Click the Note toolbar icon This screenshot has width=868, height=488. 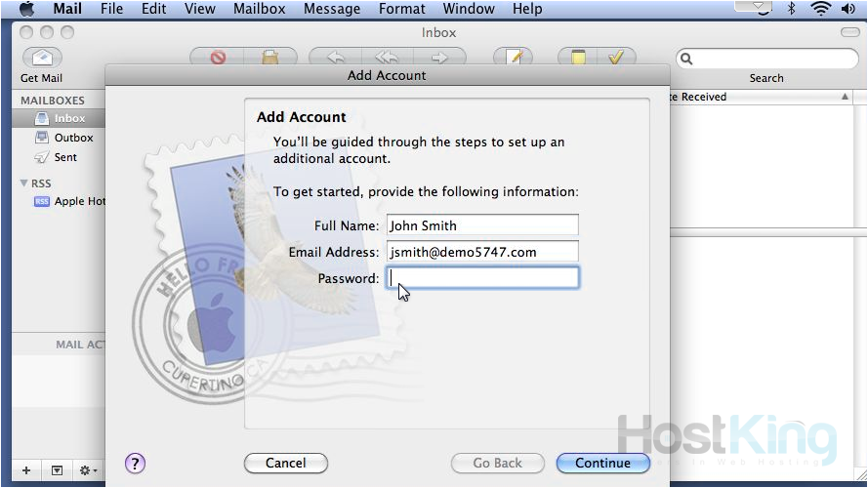click(578, 58)
